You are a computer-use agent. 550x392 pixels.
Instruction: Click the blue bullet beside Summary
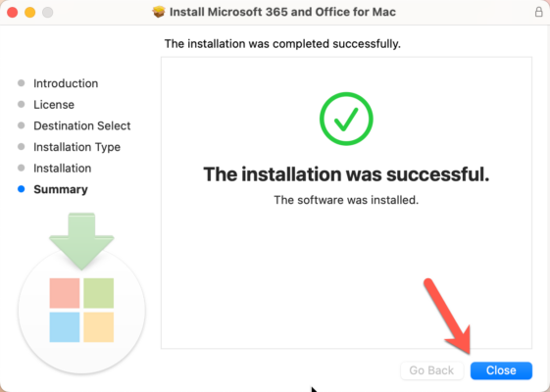(x=21, y=189)
